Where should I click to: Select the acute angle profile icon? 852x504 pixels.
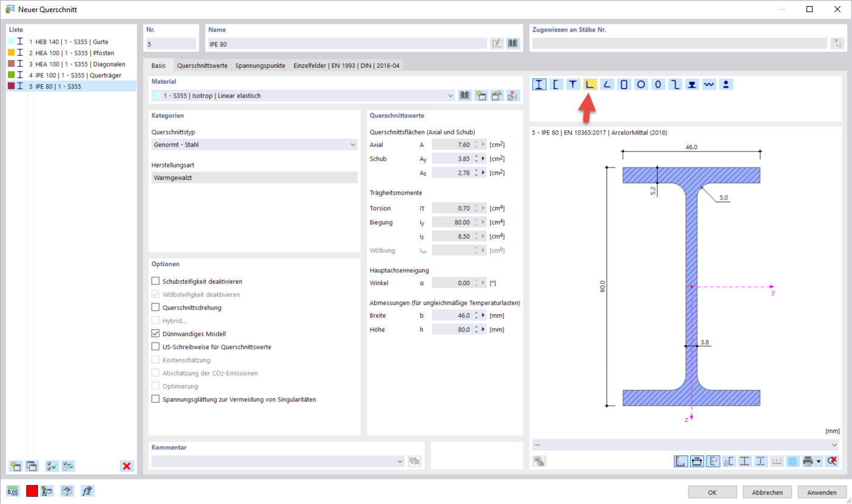[607, 84]
